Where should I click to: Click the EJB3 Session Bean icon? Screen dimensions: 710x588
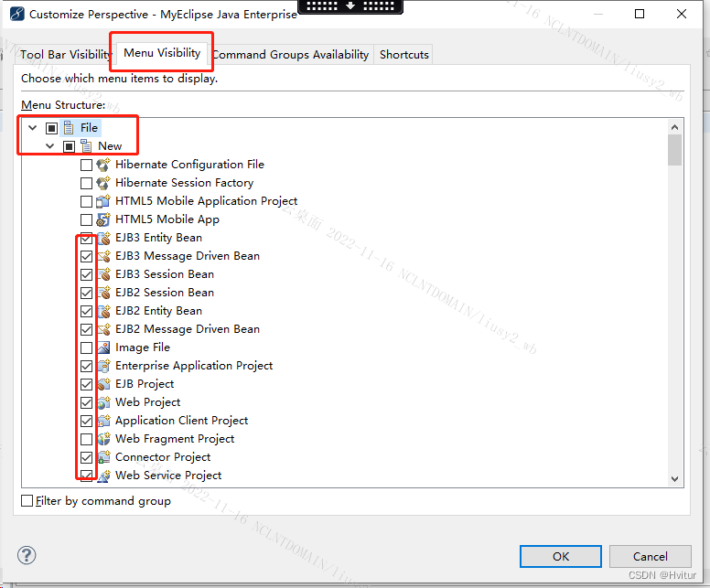(x=104, y=274)
